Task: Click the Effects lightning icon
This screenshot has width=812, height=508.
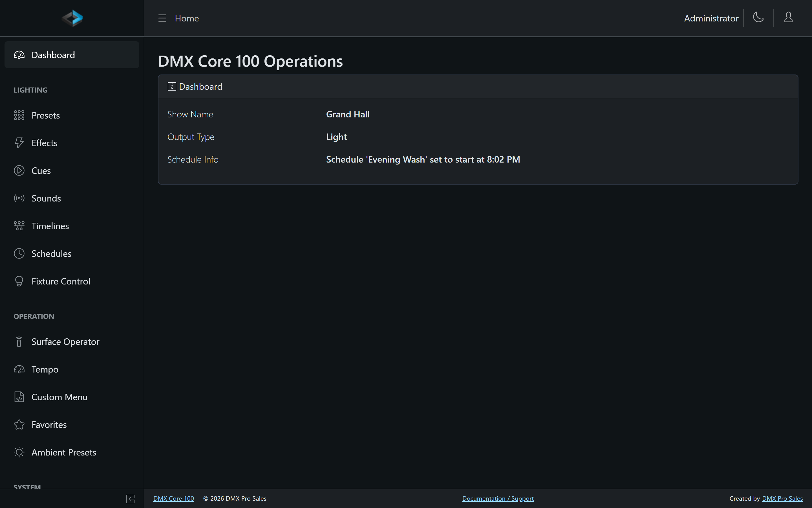Action: click(x=19, y=143)
